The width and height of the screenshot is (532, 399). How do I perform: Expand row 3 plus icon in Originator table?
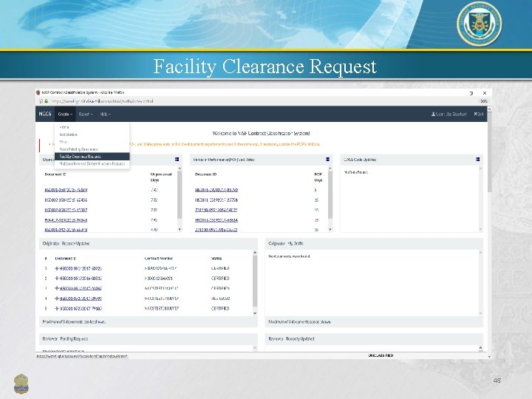point(57,288)
